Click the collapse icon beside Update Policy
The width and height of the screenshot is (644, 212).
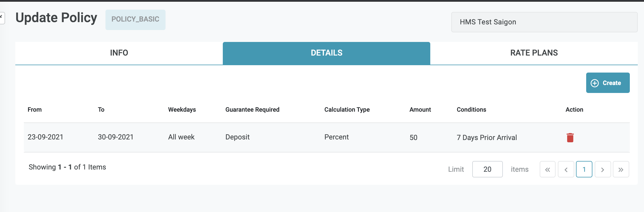[x=2, y=18]
